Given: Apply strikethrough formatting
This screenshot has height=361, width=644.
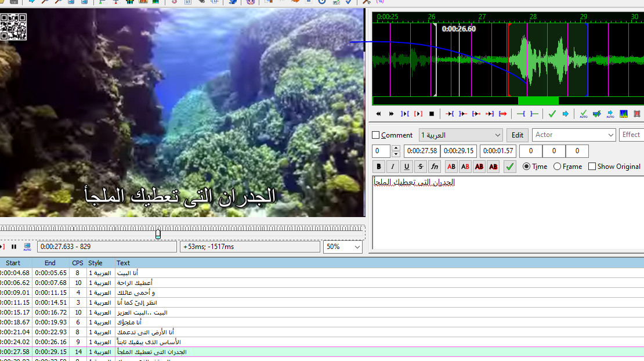Looking at the screenshot, I should pos(421,167).
